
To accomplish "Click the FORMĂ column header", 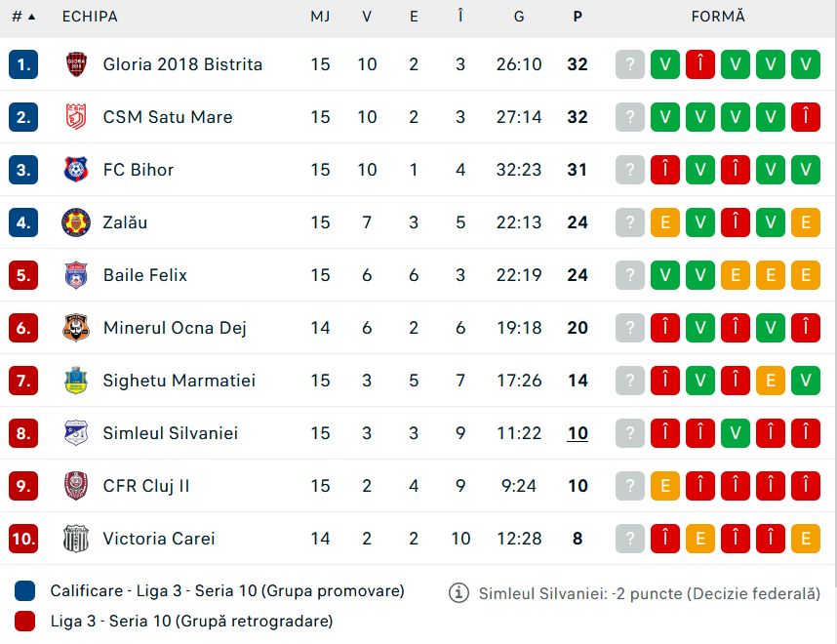I will pyautogui.click(x=717, y=17).
